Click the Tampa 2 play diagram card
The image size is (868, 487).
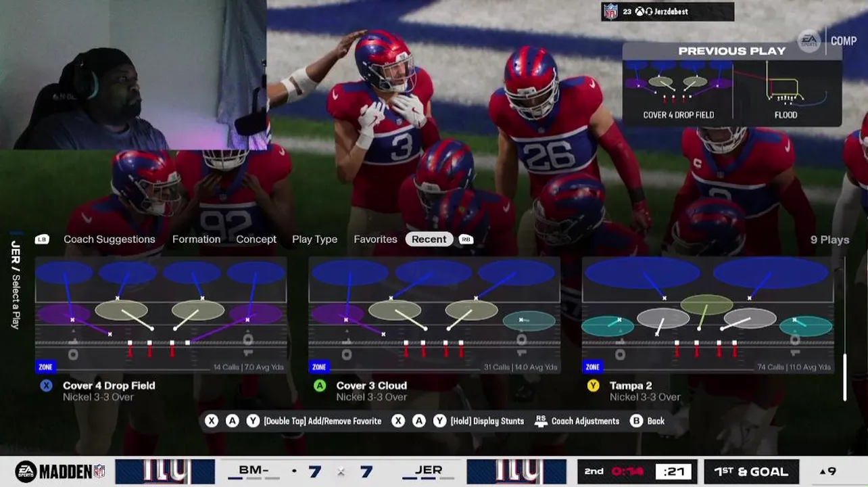[708, 316]
